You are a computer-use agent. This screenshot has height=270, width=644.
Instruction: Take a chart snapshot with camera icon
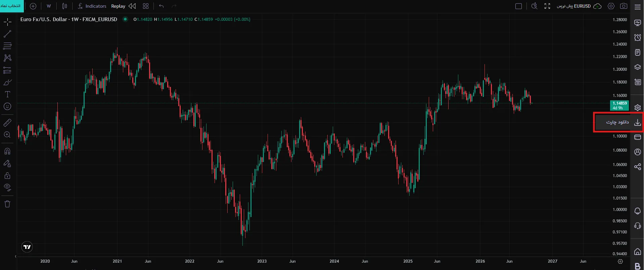click(x=624, y=6)
